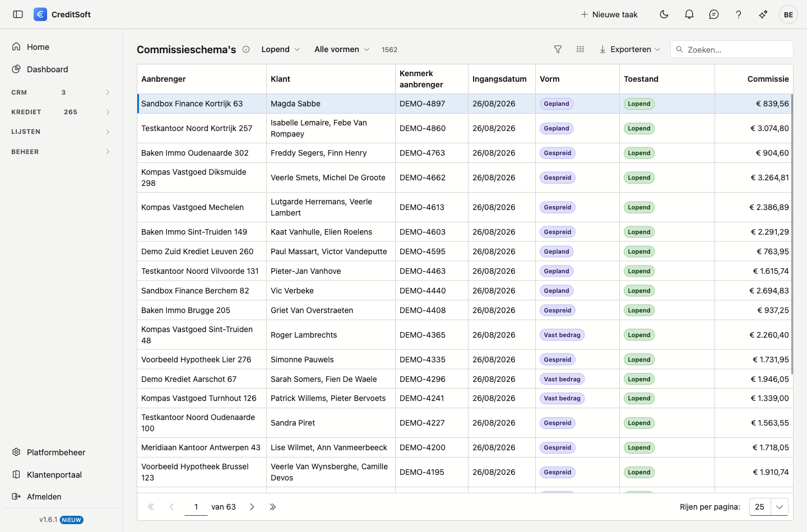The height and width of the screenshot is (532, 807).
Task: Click the Nieuwe taak button
Action: click(609, 15)
